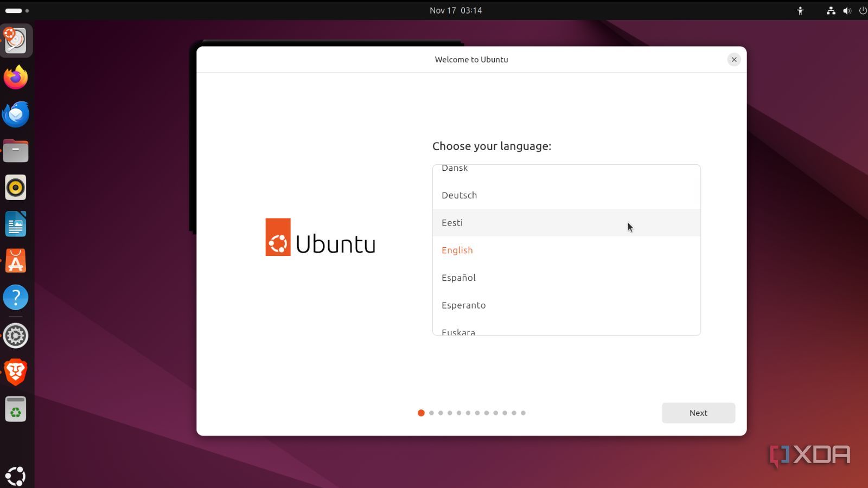
Task: Open the App Center from the dock
Action: (16, 261)
